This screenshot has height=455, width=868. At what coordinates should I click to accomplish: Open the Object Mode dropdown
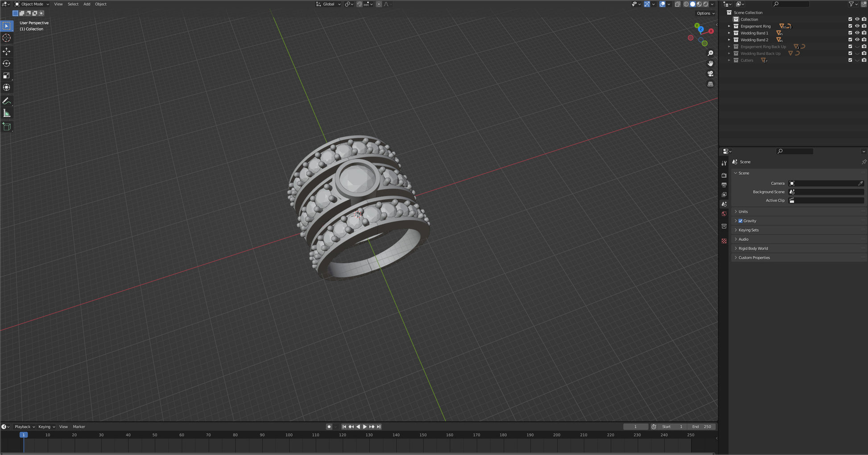32,4
